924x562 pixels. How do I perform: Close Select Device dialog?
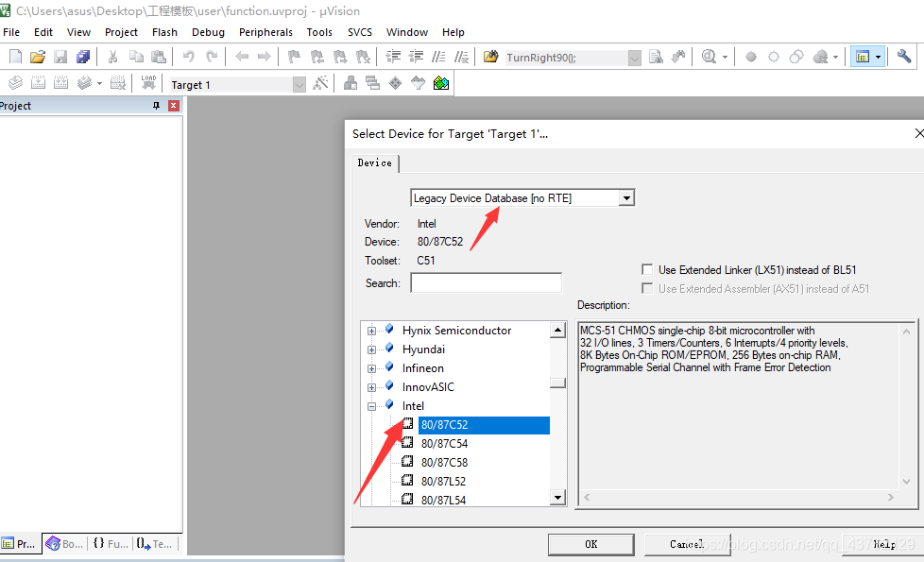point(918,134)
